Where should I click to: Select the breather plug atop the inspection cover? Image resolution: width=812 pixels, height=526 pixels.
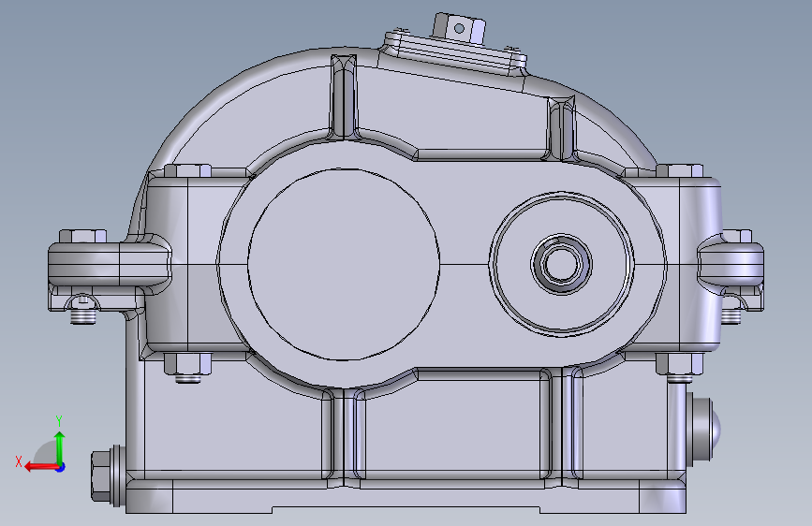[x=459, y=28]
